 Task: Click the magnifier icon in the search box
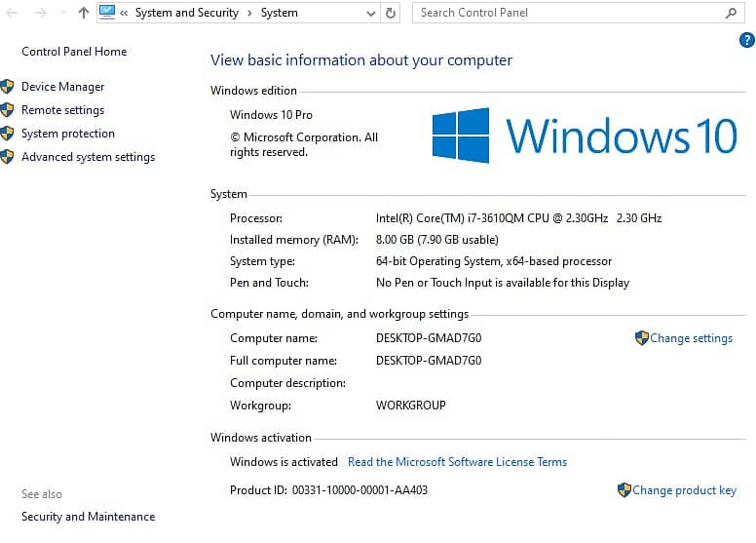pyautogui.click(x=732, y=13)
